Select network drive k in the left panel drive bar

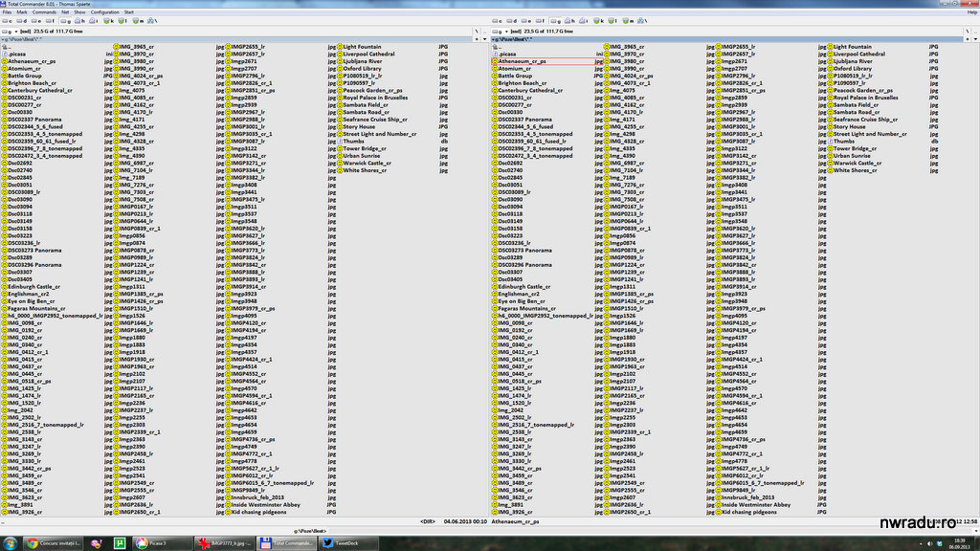[109, 21]
